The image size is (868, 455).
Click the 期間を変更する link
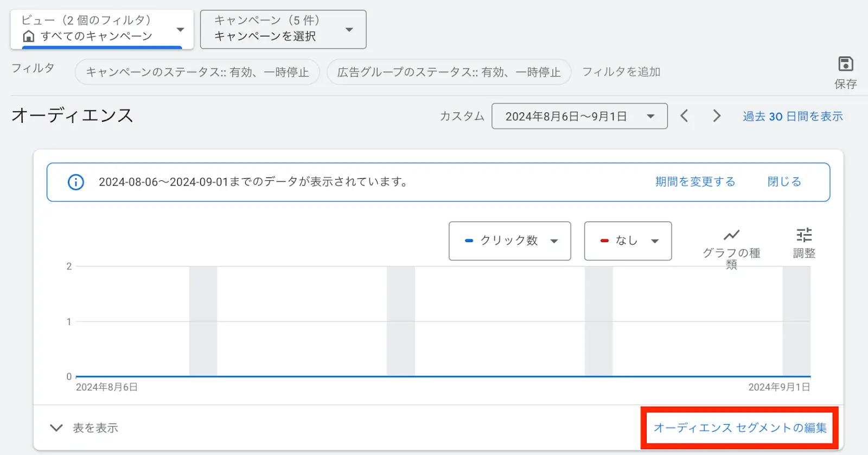(695, 182)
